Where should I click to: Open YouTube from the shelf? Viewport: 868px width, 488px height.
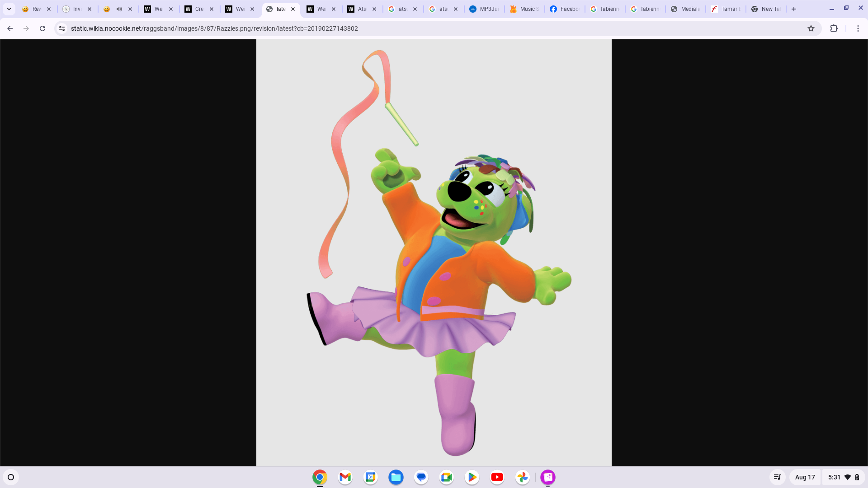(x=497, y=477)
